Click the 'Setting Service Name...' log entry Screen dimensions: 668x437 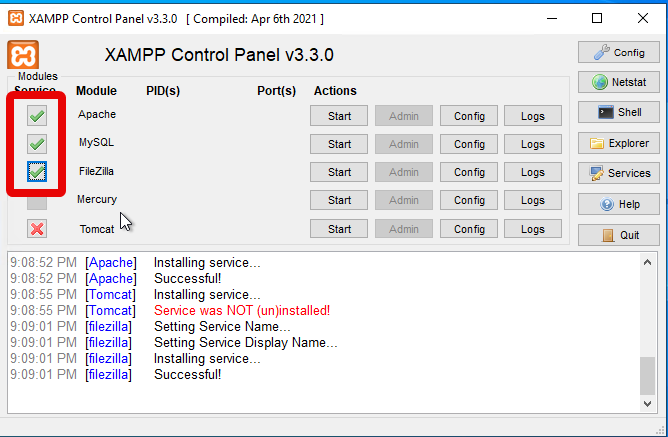pos(222,327)
